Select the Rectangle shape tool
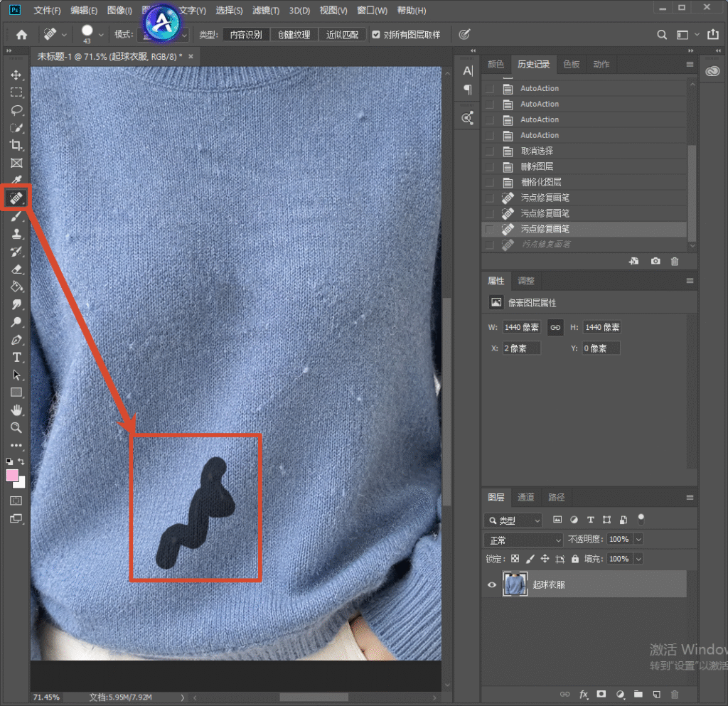The height and width of the screenshot is (706, 728). [16, 392]
